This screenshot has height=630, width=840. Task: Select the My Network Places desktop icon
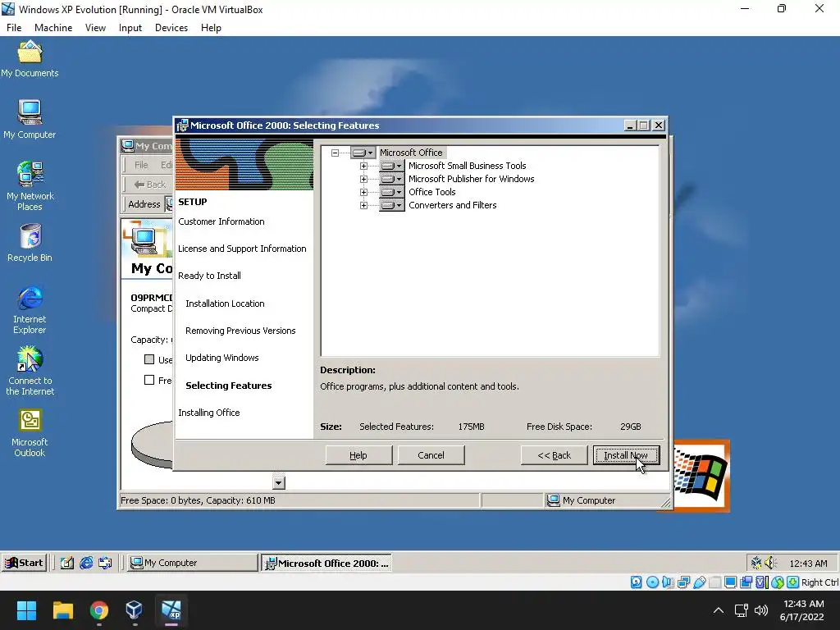point(30,186)
